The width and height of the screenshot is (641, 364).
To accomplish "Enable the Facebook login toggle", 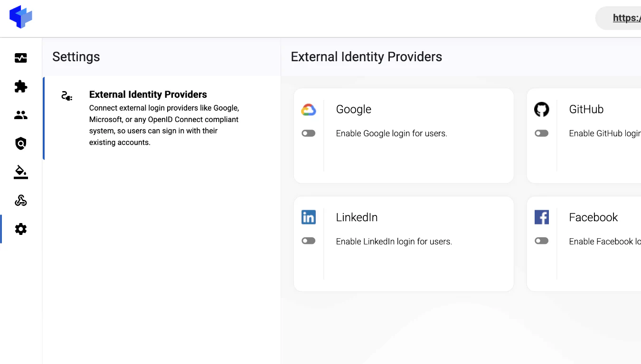I will [x=542, y=241].
